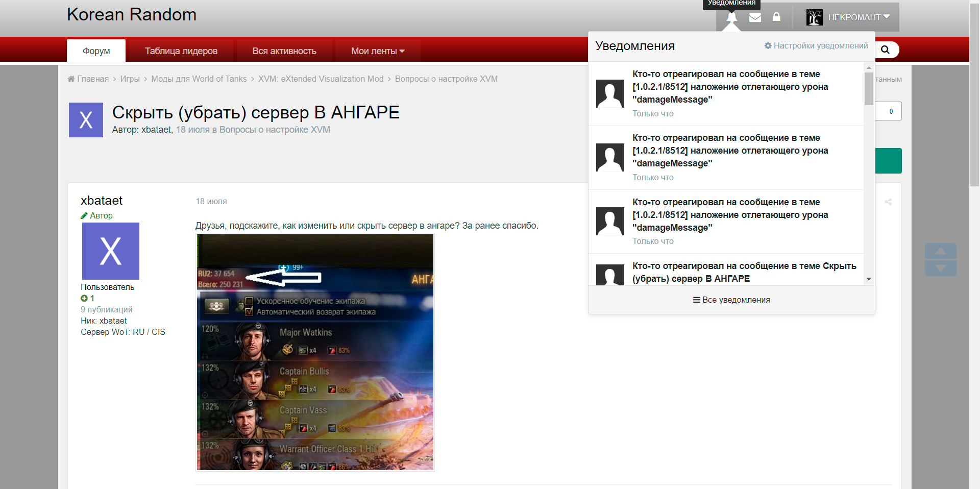The image size is (980, 489).
Task: Click notifications list scroll down arrow
Action: tap(869, 279)
